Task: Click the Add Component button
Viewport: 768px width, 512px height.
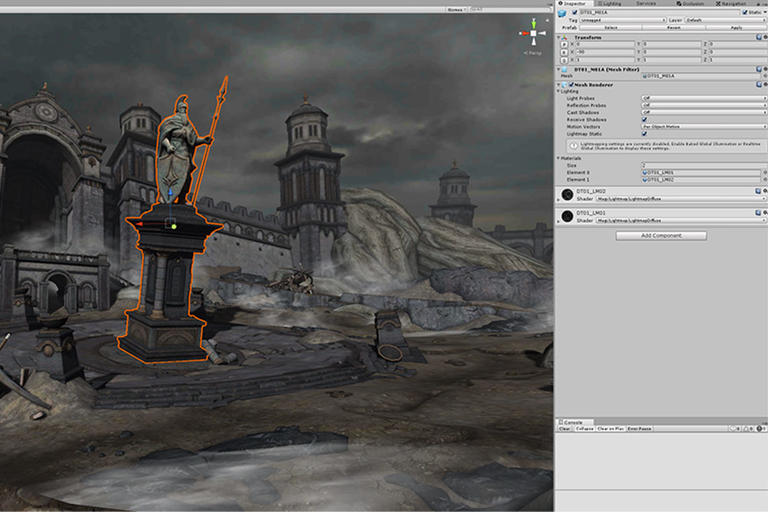Action: pyautogui.click(x=661, y=236)
